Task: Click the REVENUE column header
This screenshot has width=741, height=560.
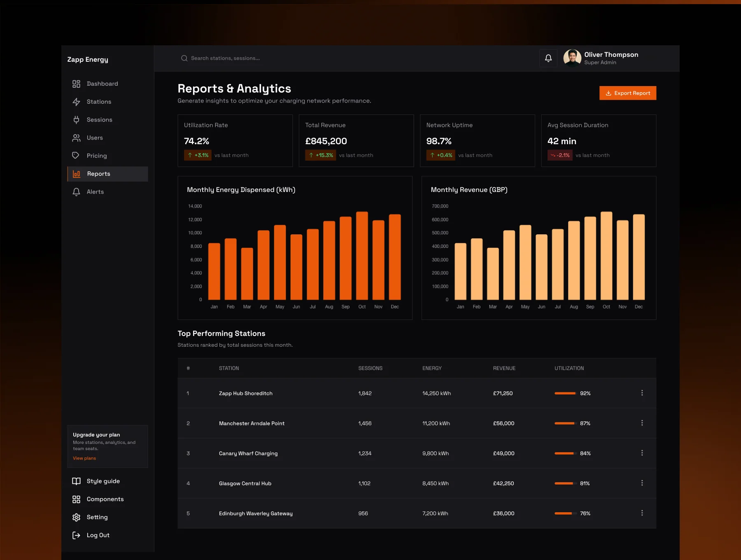Action: pos(504,369)
